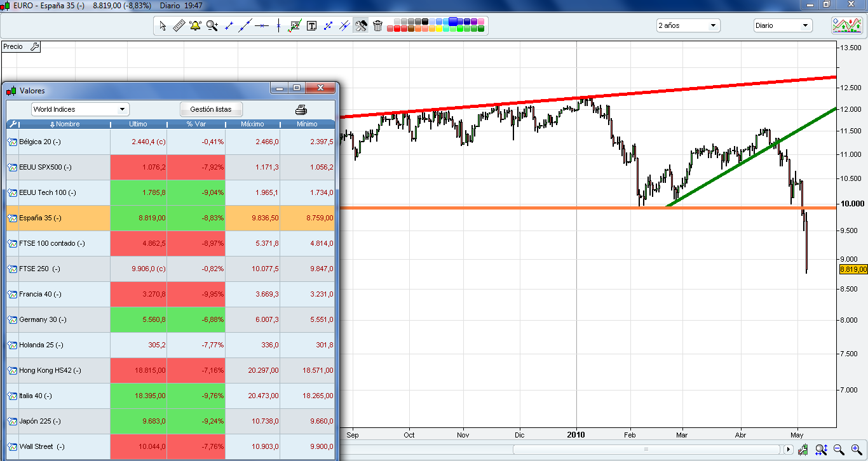
Task: Open the 2 años period dropdown
Action: pyautogui.click(x=688, y=25)
